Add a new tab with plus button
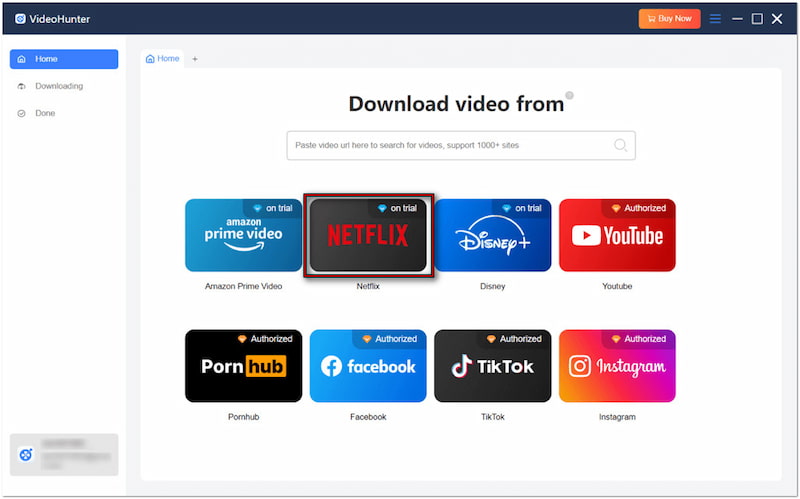The width and height of the screenshot is (800, 499). tap(195, 59)
